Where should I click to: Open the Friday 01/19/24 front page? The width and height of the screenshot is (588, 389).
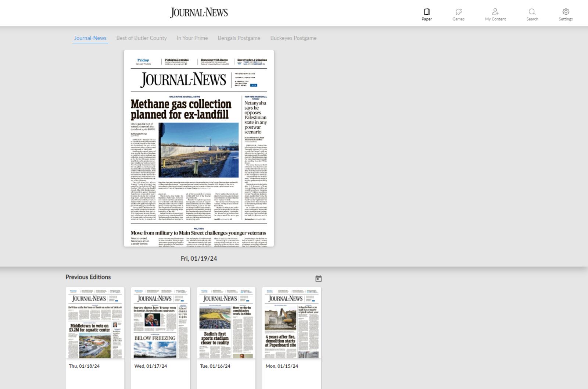(x=199, y=148)
